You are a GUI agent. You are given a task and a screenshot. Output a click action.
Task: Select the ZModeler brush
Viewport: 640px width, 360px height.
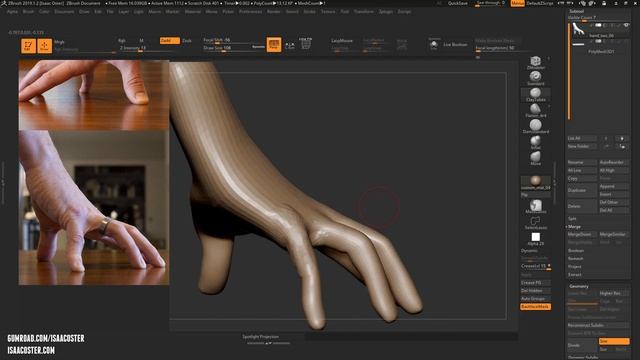[535, 62]
